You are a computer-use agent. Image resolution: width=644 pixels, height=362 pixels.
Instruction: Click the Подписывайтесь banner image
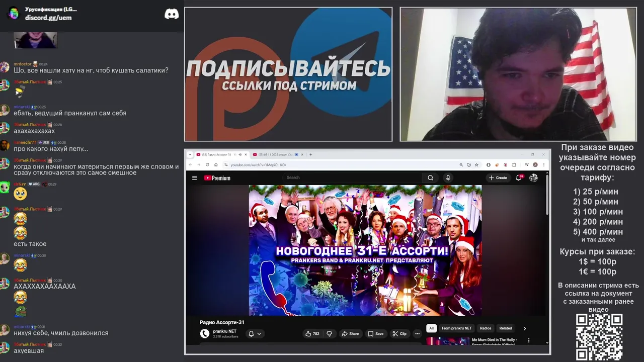(x=288, y=74)
